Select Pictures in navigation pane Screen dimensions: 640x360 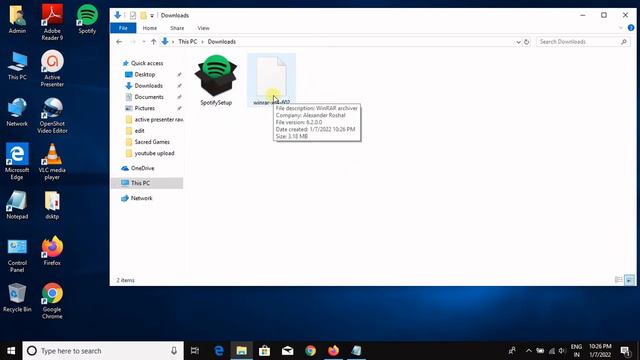coord(144,108)
